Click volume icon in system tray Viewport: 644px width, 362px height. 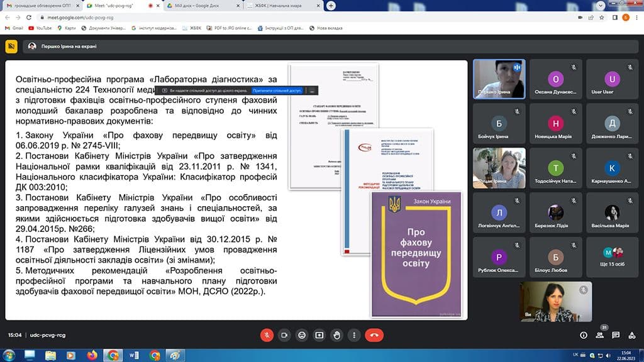(608, 356)
